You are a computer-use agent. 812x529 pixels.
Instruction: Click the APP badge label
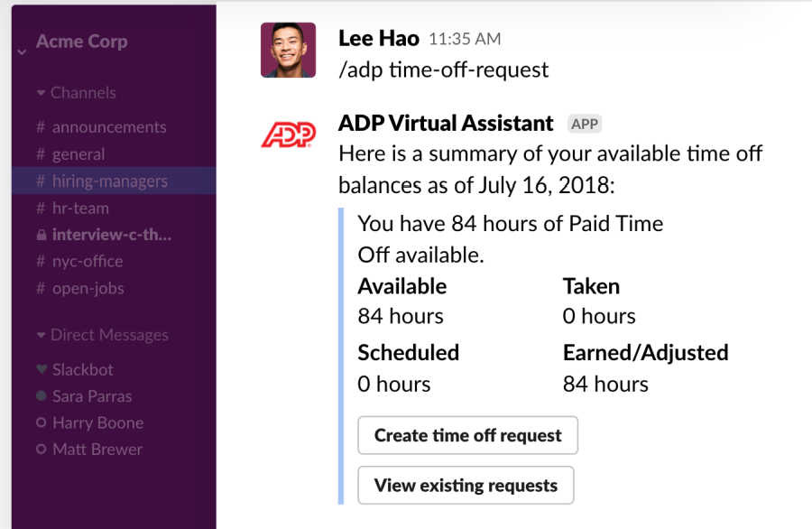pos(585,124)
